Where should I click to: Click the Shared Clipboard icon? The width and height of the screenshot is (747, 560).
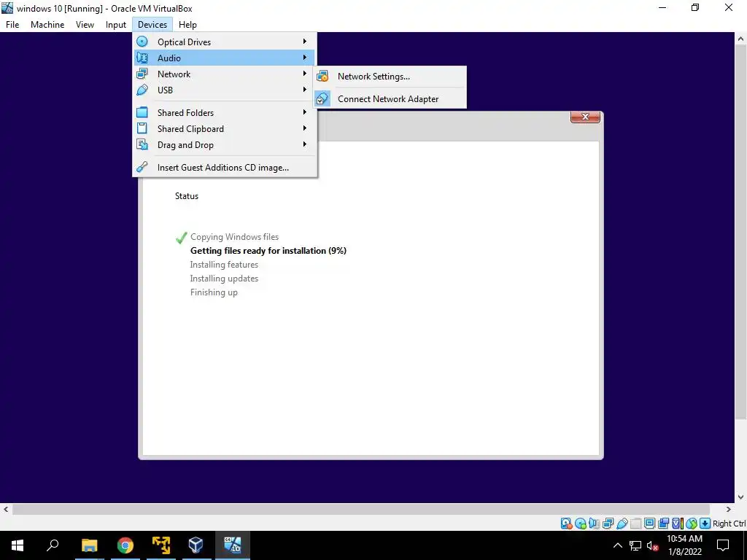point(142,128)
